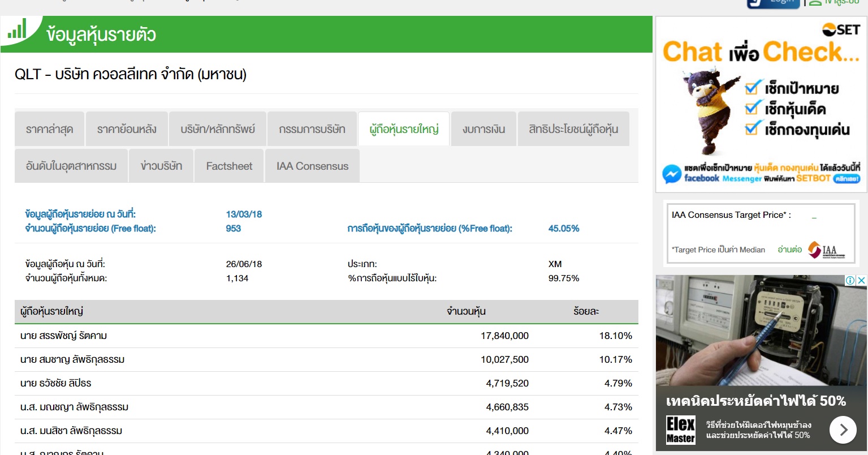
Task: Open the อันดับในอุตสาหกรรม tab
Action: tap(71, 166)
